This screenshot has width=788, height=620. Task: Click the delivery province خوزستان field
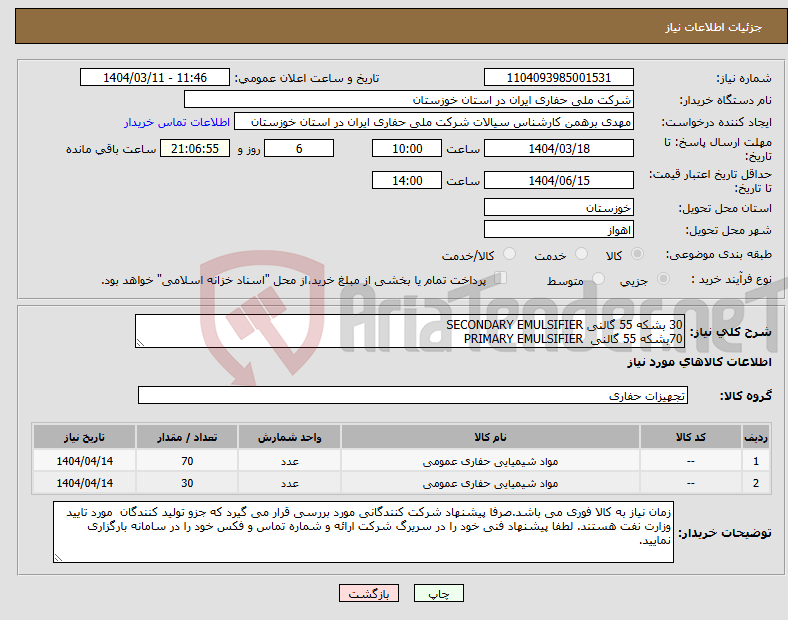[559, 208]
